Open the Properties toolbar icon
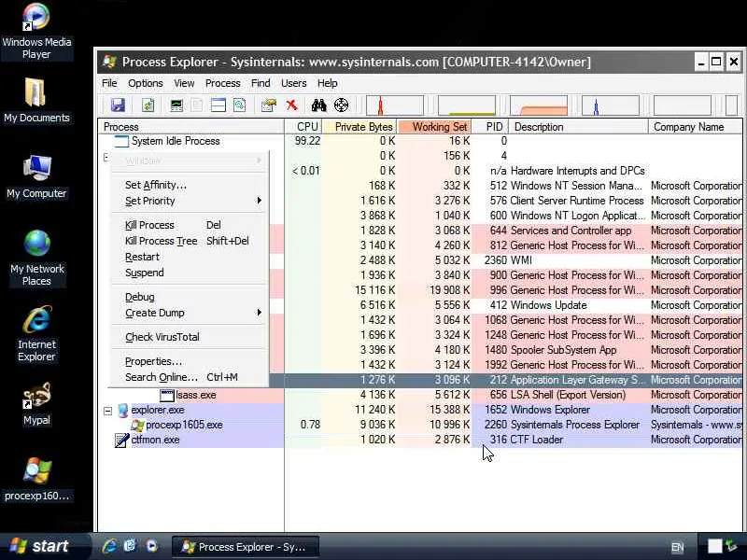The height and width of the screenshot is (560, 747). [x=269, y=105]
